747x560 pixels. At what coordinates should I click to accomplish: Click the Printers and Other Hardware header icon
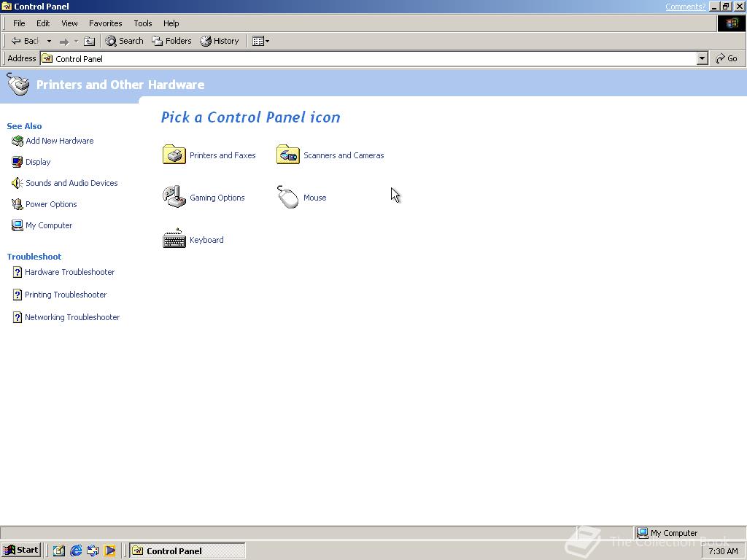tap(18, 85)
